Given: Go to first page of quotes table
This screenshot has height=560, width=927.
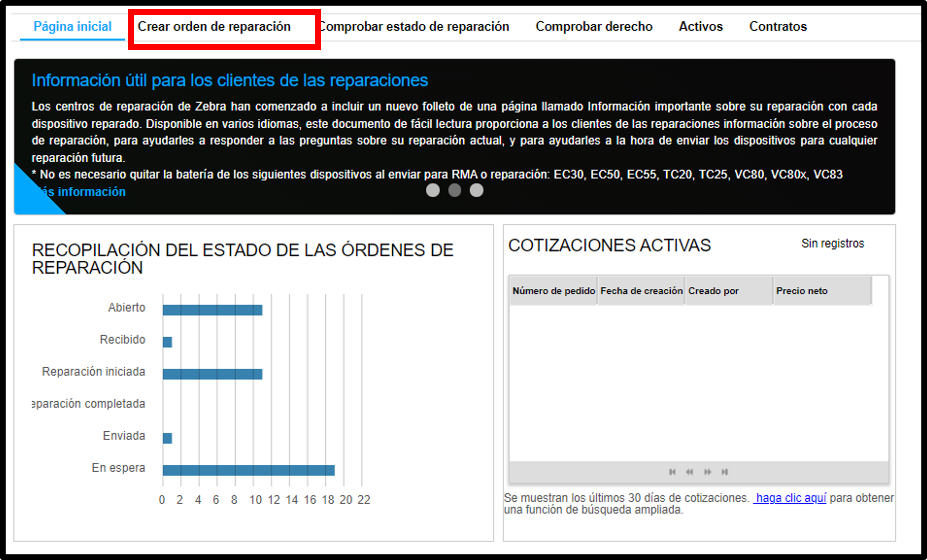Looking at the screenshot, I should (x=672, y=472).
